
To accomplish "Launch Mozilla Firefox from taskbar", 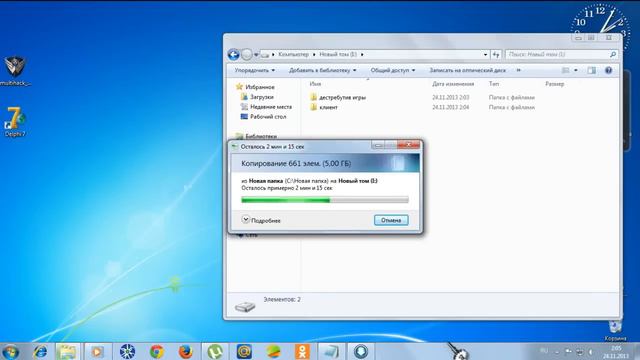I will (x=186, y=351).
